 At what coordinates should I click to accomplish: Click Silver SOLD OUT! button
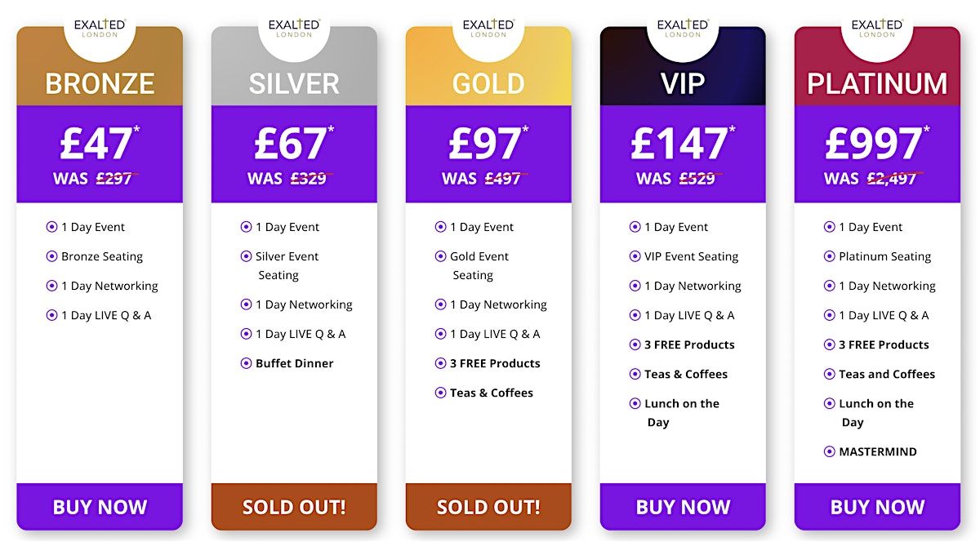(x=294, y=507)
